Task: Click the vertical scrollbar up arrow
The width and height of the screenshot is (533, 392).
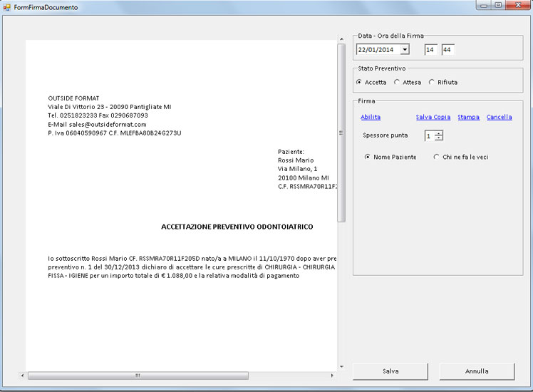Action: (341, 39)
